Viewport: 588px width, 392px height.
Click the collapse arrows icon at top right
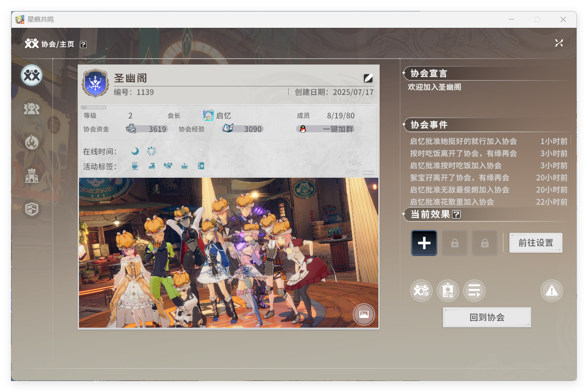coord(559,43)
